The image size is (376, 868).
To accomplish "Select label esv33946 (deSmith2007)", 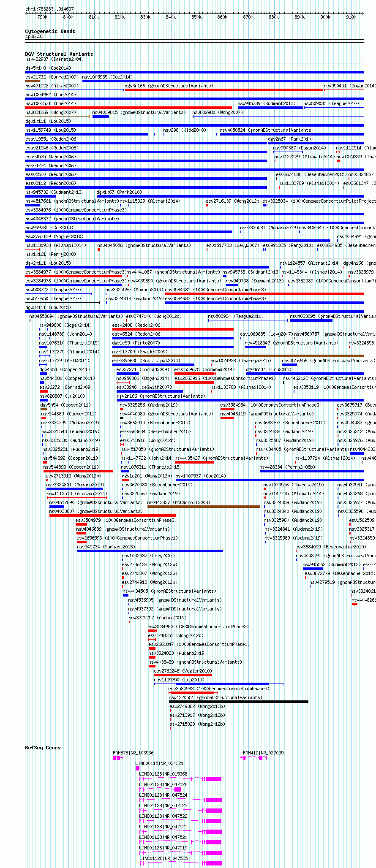I will 144,387.
